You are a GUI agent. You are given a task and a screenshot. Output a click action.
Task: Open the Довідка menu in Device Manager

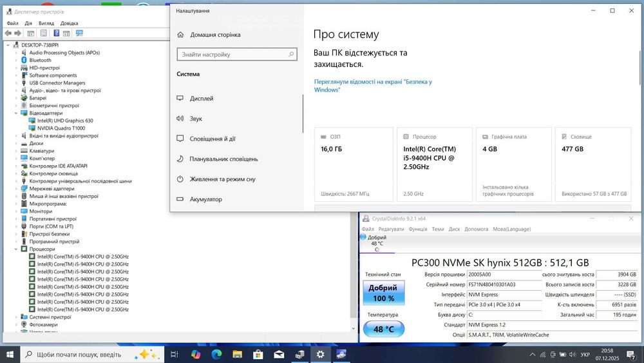click(69, 23)
